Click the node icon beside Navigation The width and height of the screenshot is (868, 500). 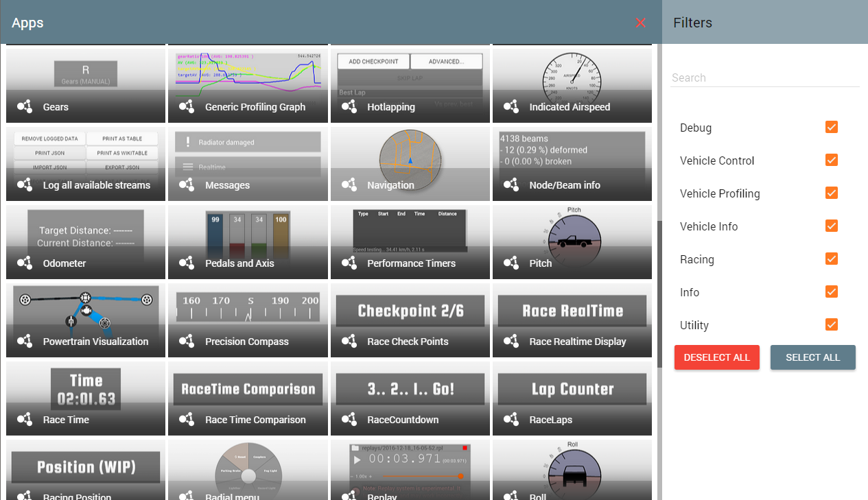(x=349, y=184)
